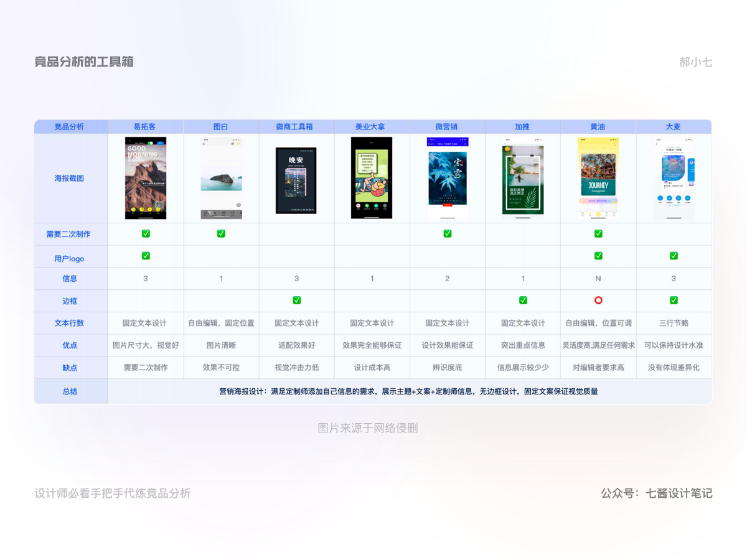Select the 美业大拿 column header

click(372, 126)
